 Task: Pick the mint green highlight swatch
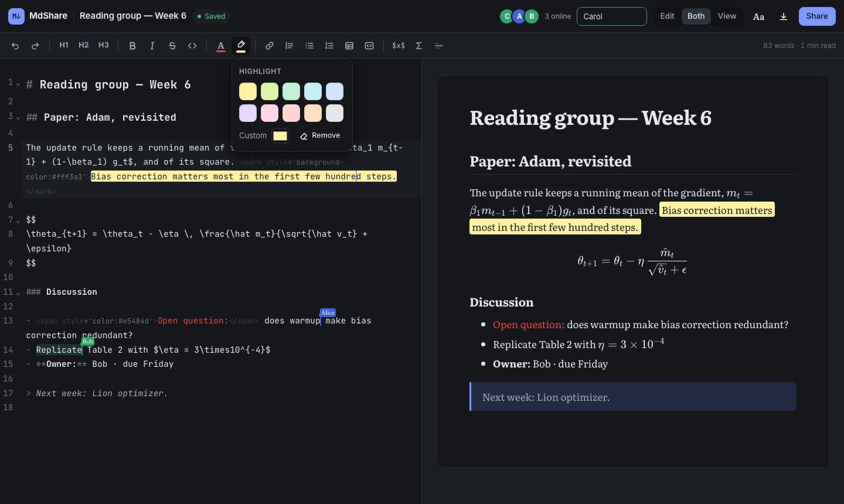pos(291,91)
